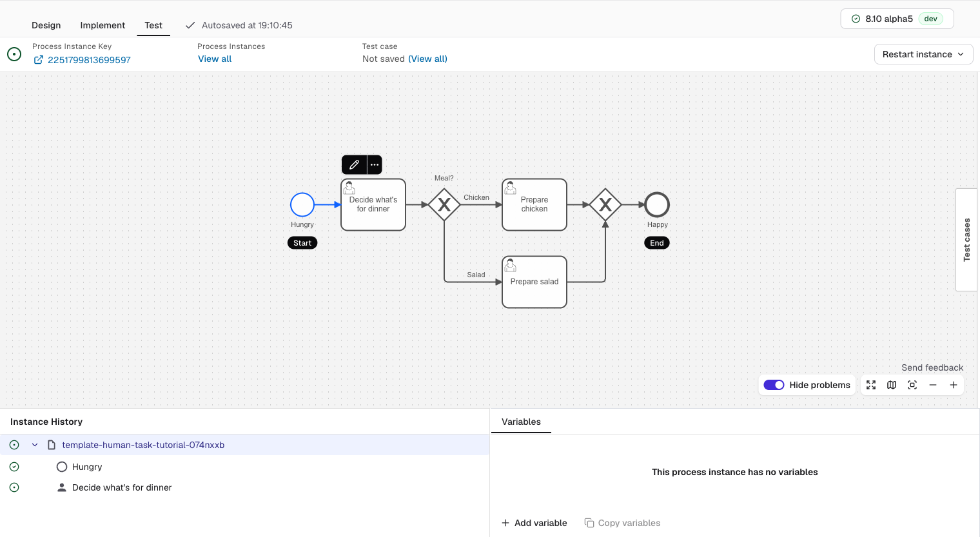This screenshot has height=537, width=980.
Task: Click the Instance History heading
Action: tap(46, 422)
